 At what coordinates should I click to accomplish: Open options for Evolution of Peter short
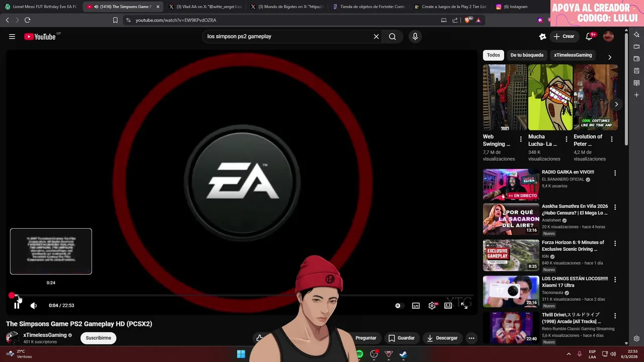coord(612,139)
